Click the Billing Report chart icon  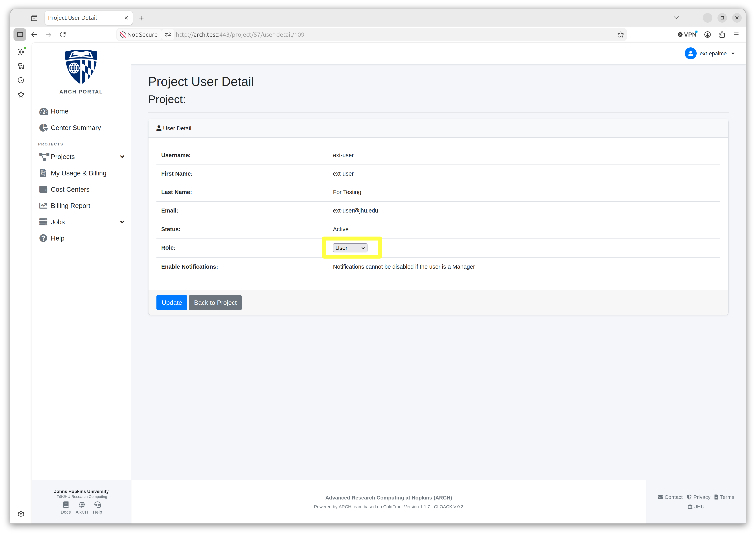[x=43, y=206]
